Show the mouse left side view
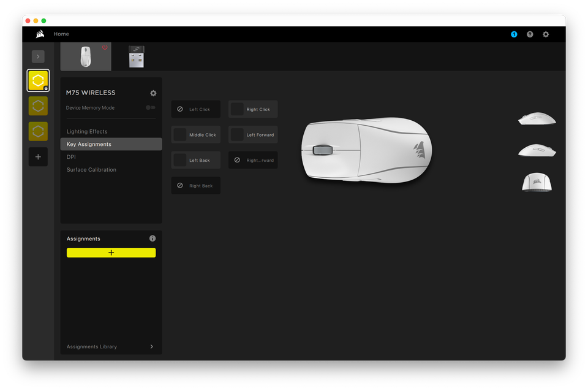Viewport: 588px width, 390px height. pyautogui.click(x=537, y=118)
